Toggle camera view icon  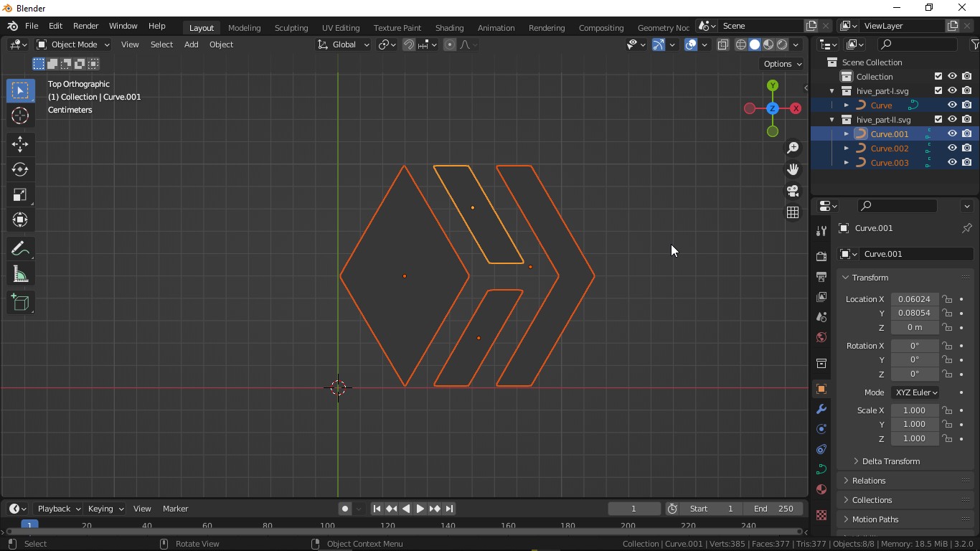(x=793, y=191)
